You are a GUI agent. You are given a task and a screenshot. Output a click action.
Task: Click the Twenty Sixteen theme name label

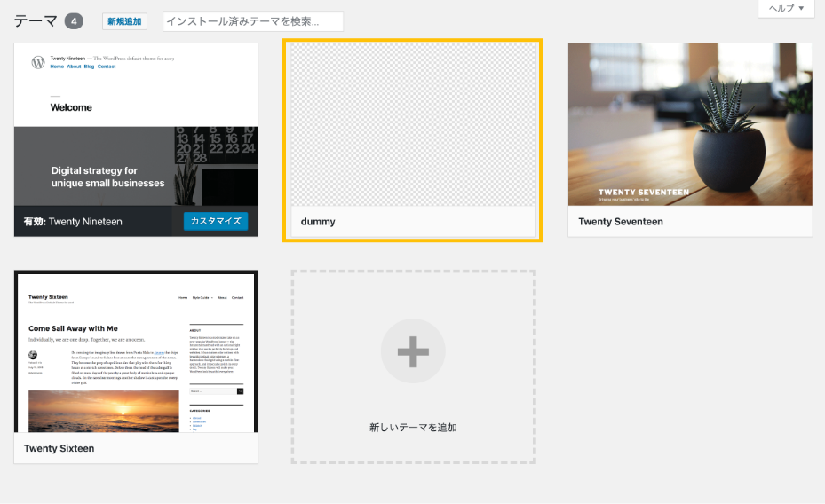pyautogui.click(x=59, y=448)
